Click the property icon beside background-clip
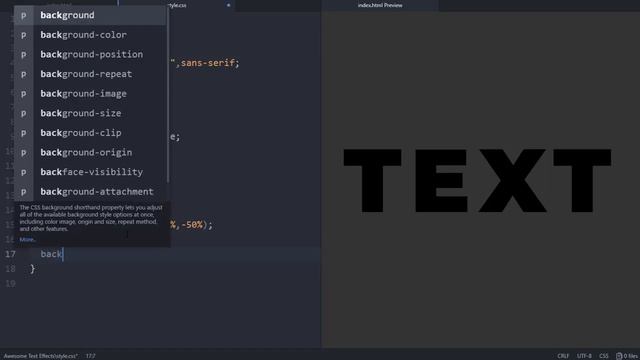 point(24,133)
